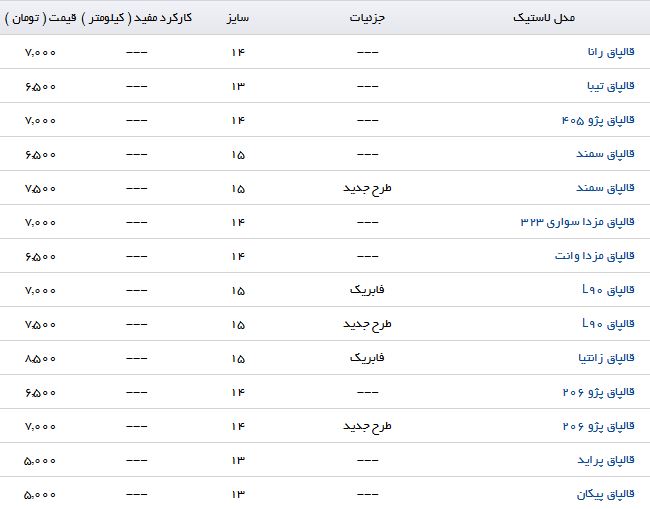Select the ۷,۰۰۰ price in the پژو ۴۰۵ row

(x=40, y=121)
